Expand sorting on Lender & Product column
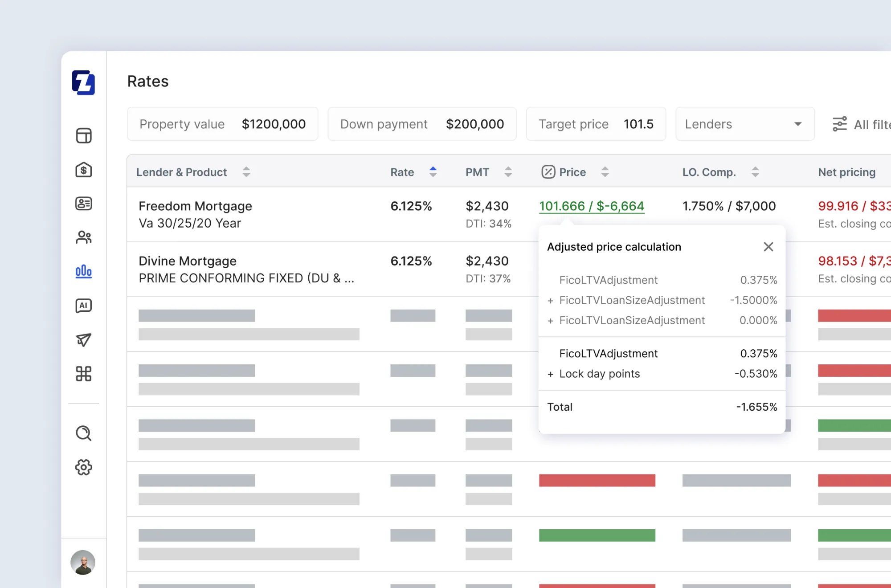Screen dimensions: 891x588 pos(246,172)
